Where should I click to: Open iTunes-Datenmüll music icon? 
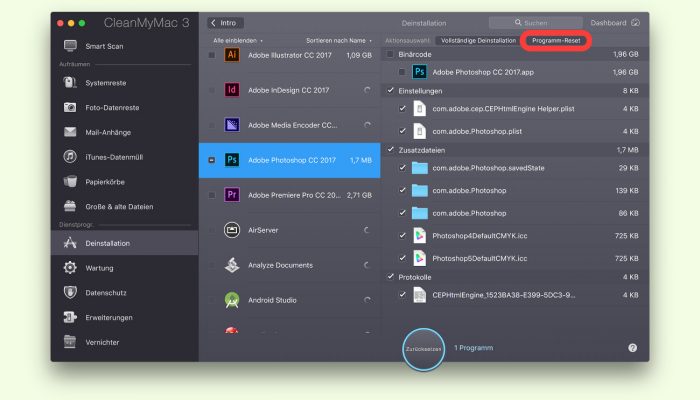(x=70, y=157)
